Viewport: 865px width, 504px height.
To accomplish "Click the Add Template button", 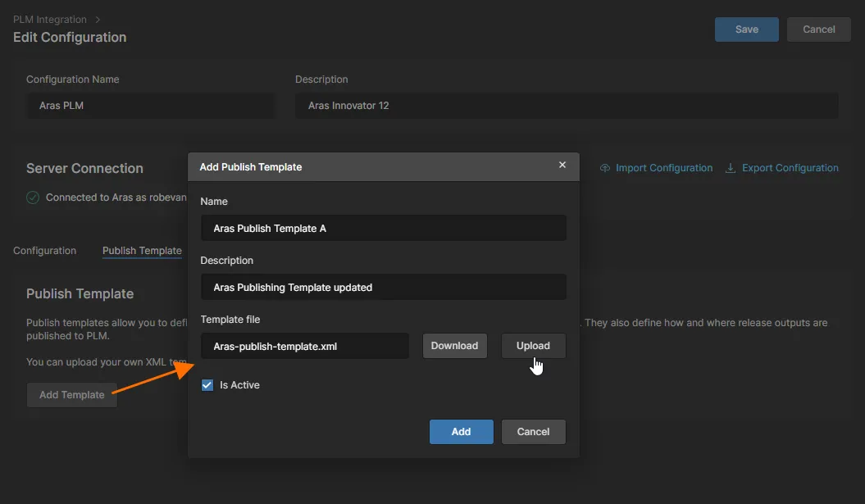I will 72,395.
